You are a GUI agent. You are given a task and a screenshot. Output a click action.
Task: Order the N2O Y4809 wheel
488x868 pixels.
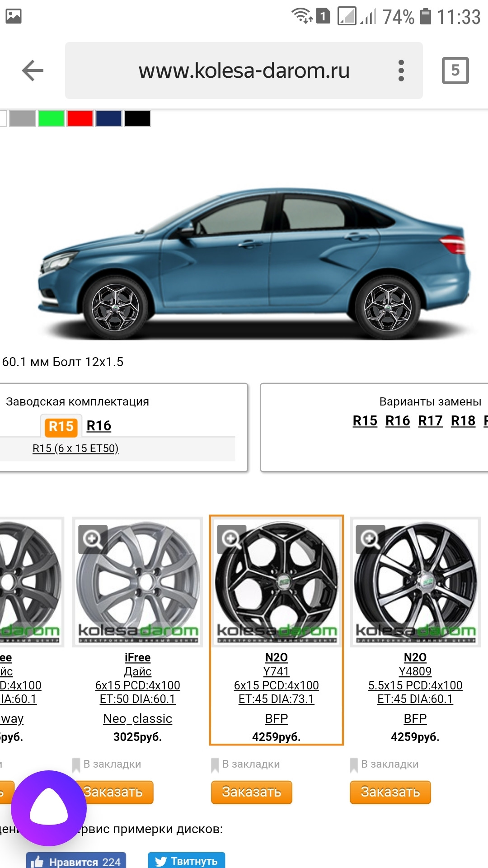click(390, 792)
